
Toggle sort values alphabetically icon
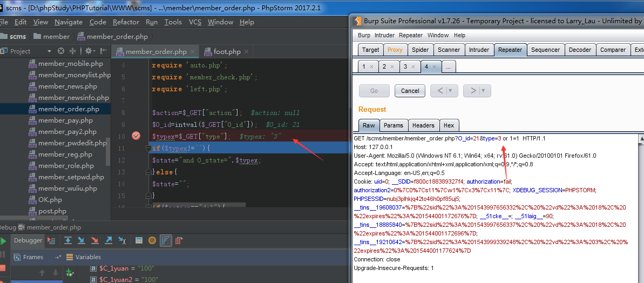[x=166, y=240]
